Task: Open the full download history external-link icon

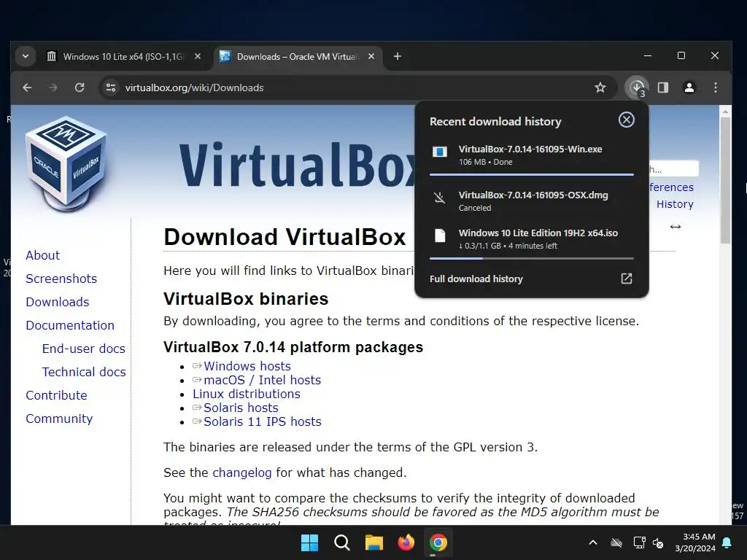Action: click(627, 279)
